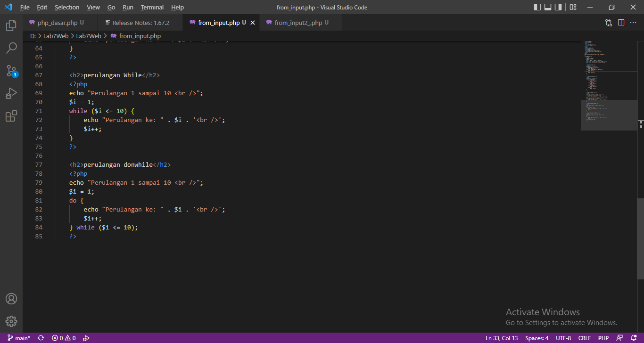Open the Help menu
The width and height of the screenshot is (644, 343).
(177, 7)
